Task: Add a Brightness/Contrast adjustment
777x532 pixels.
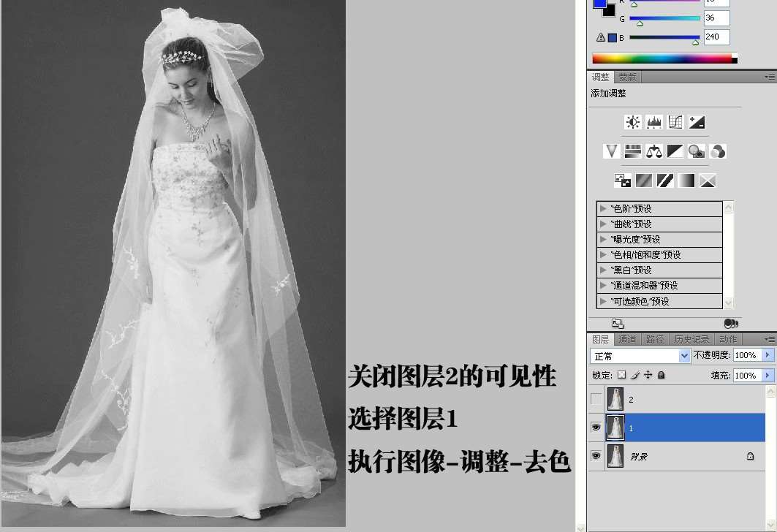Action: pyautogui.click(x=633, y=122)
